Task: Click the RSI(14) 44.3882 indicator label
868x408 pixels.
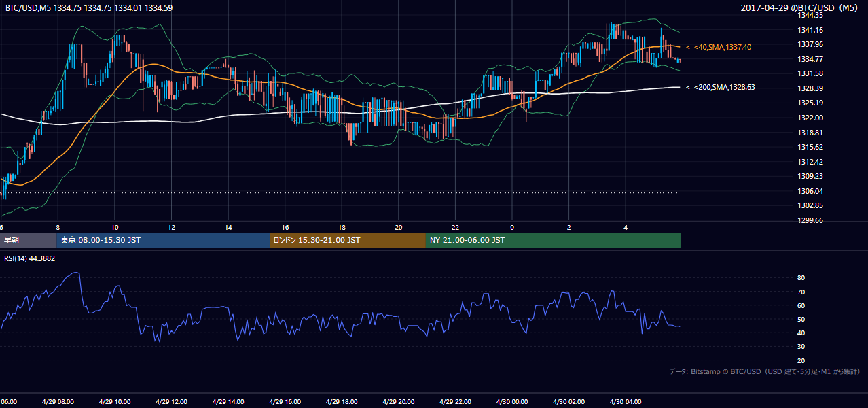Action: (30, 258)
